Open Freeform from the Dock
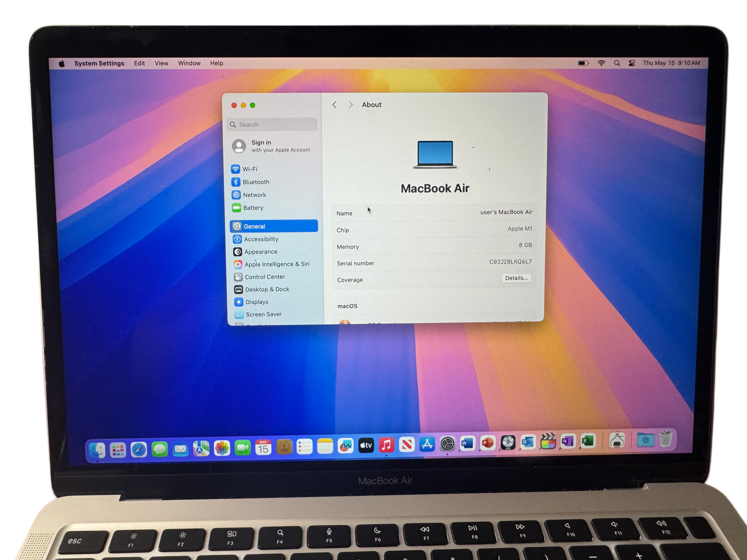This screenshot has height=560, width=747. click(345, 446)
